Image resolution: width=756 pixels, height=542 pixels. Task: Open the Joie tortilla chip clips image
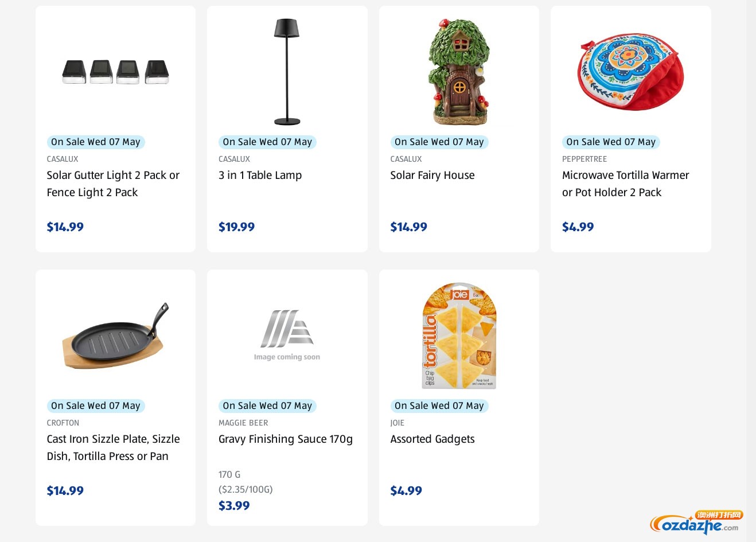pos(459,336)
